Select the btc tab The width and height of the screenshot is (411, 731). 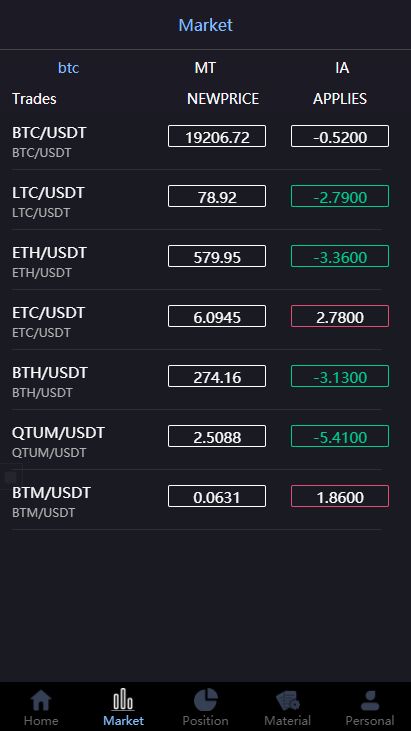[68, 68]
